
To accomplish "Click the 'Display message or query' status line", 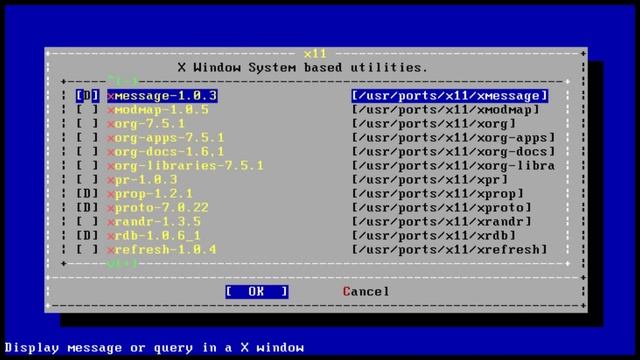I will point(154,348).
